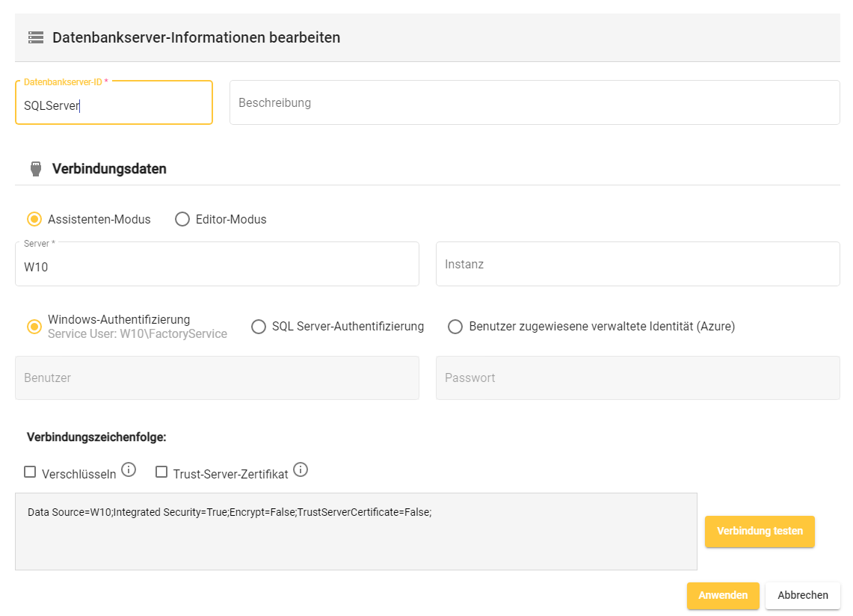Click the plug icon next to Verbindungsdaten
853x616 pixels.
coord(35,168)
